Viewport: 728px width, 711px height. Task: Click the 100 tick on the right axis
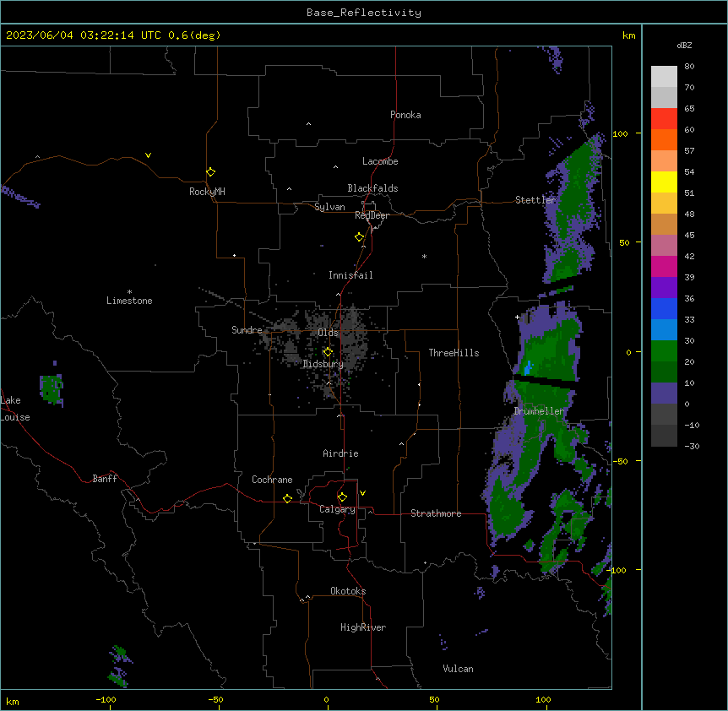coord(620,133)
